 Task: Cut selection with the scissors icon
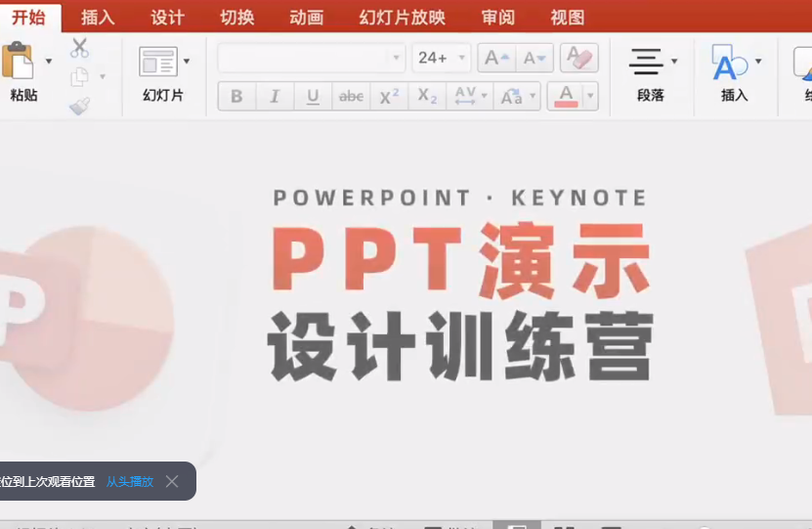(x=80, y=48)
